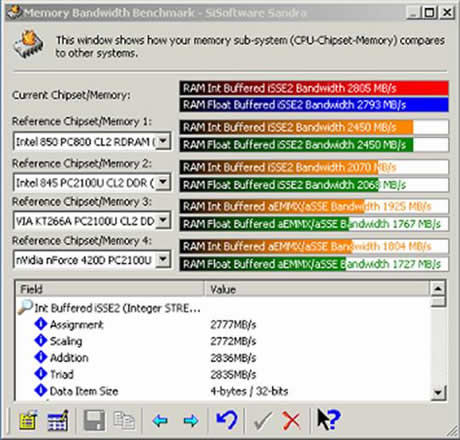Click the blue info icon beside Triad

coord(41,373)
